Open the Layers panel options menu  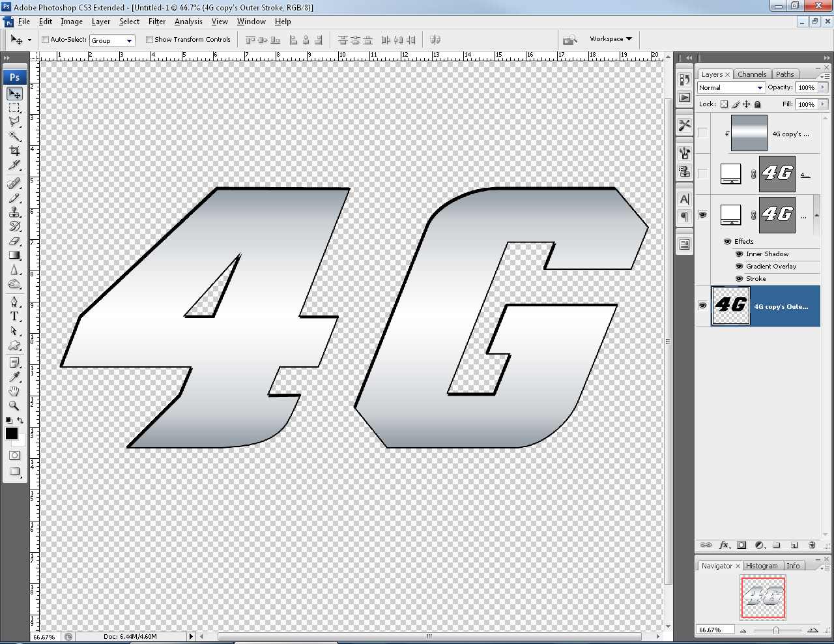pyautogui.click(x=824, y=76)
